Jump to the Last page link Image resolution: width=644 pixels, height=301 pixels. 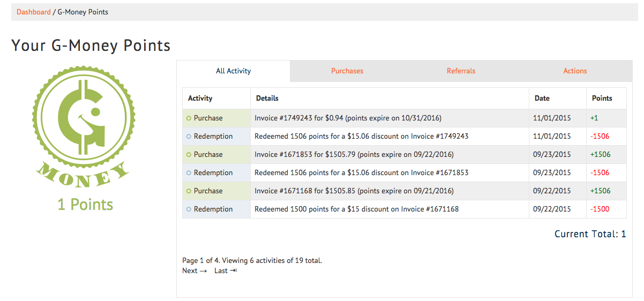click(x=221, y=271)
